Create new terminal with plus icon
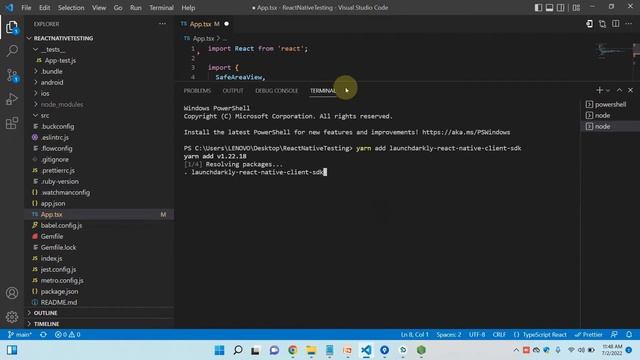This screenshot has height=360, width=640. coord(599,90)
